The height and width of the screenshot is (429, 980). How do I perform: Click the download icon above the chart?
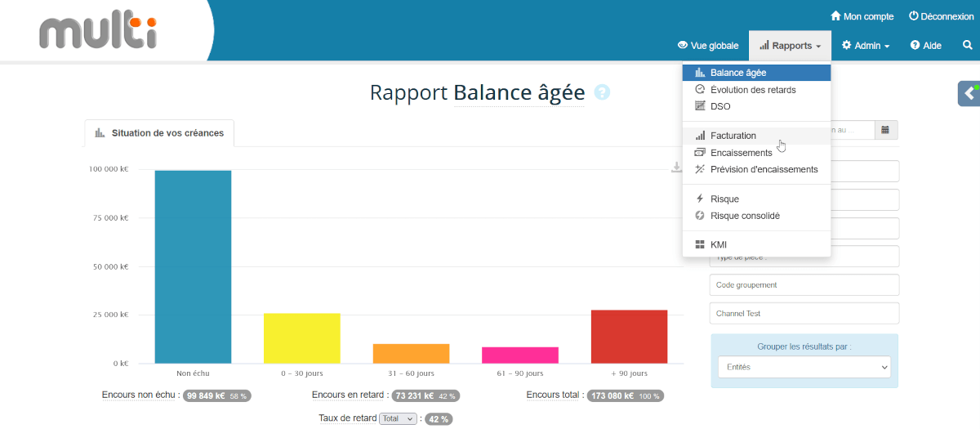tap(676, 168)
